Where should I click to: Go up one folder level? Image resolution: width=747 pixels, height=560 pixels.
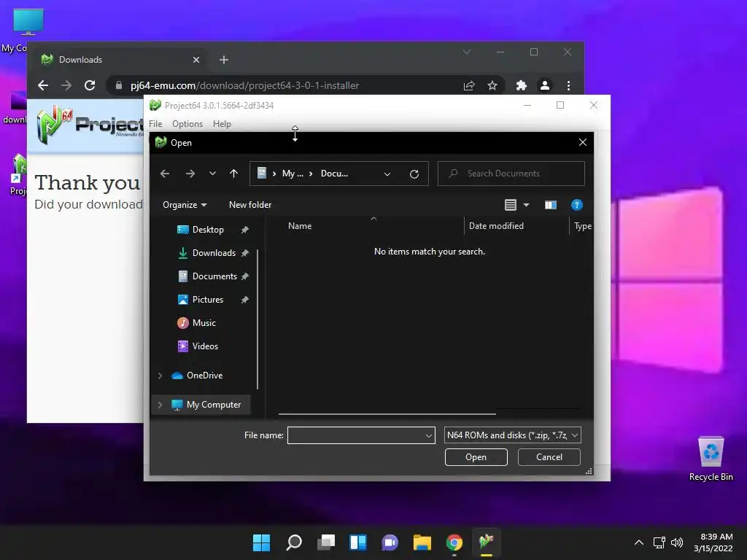[x=233, y=174]
